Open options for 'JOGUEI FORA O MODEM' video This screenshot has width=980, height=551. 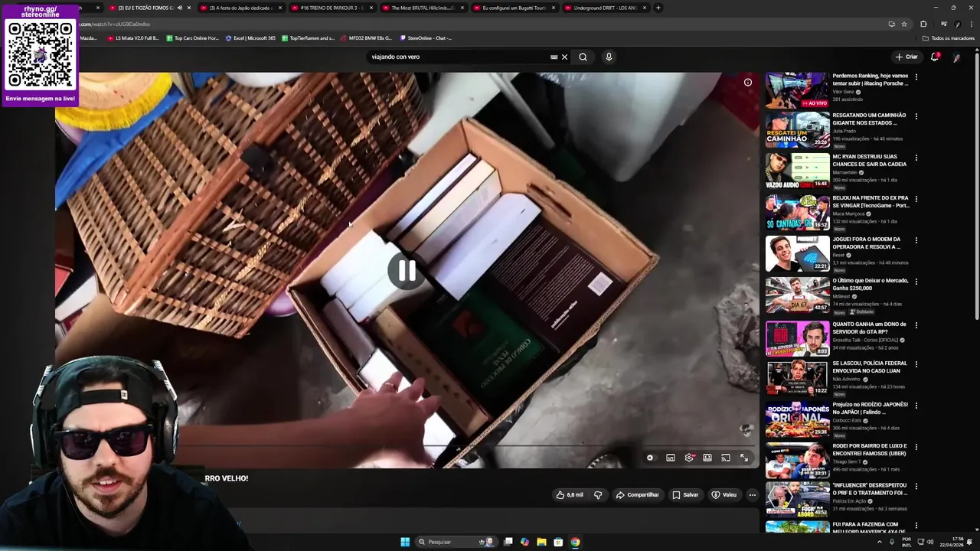click(916, 240)
